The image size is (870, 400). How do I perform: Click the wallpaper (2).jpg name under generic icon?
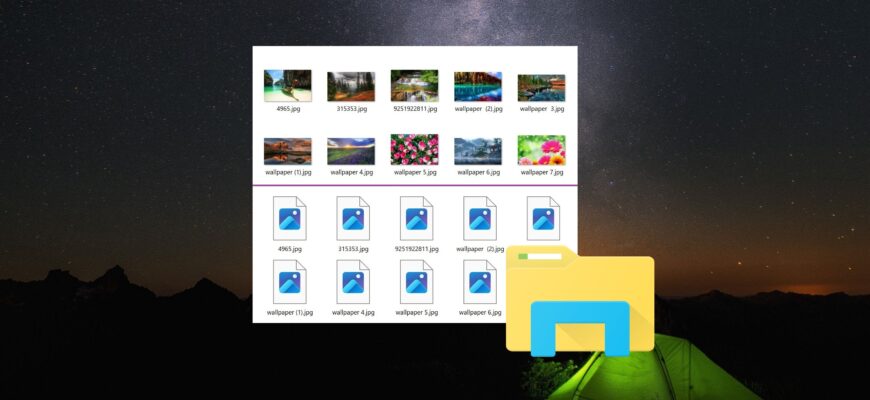click(480, 249)
